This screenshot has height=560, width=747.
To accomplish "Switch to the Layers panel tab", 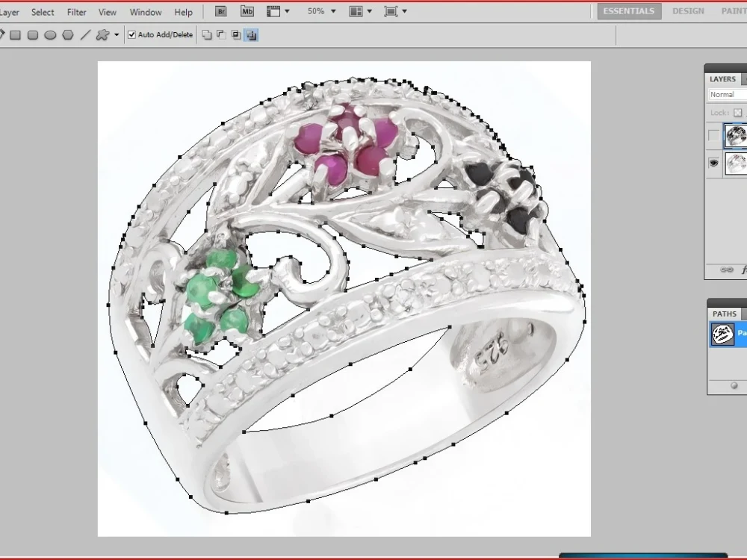I will click(722, 80).
